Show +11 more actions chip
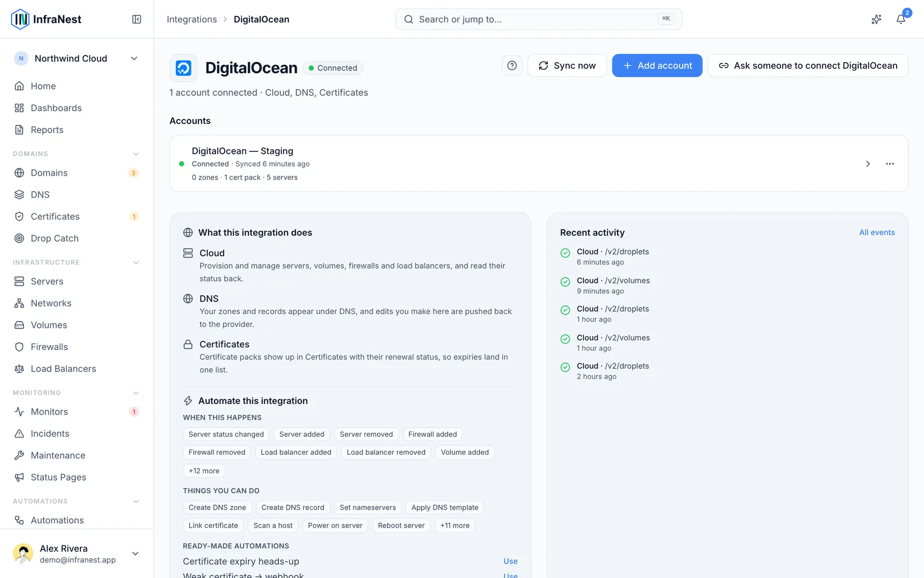Screen dimensions: 924x578 tap(455, 525)
